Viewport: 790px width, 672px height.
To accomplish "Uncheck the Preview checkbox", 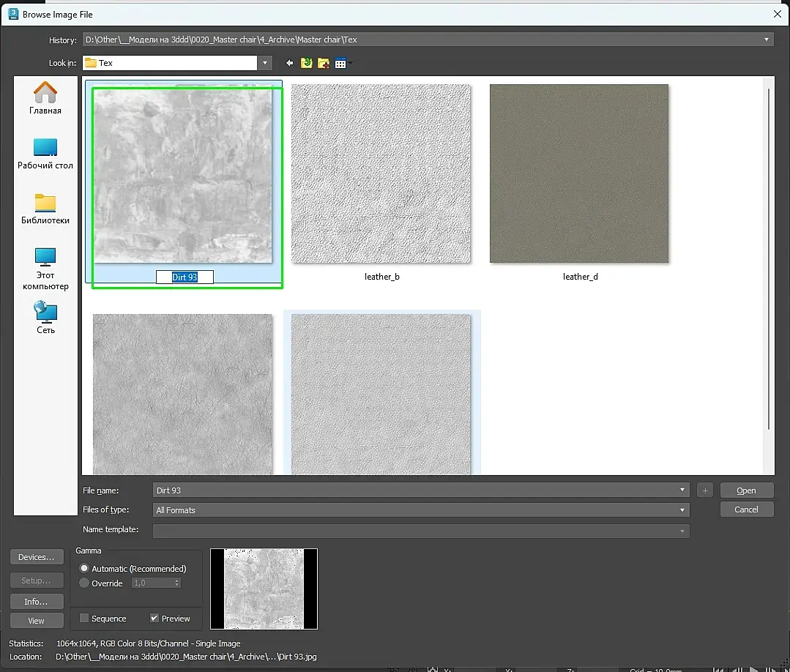I will tap(154, 619).
